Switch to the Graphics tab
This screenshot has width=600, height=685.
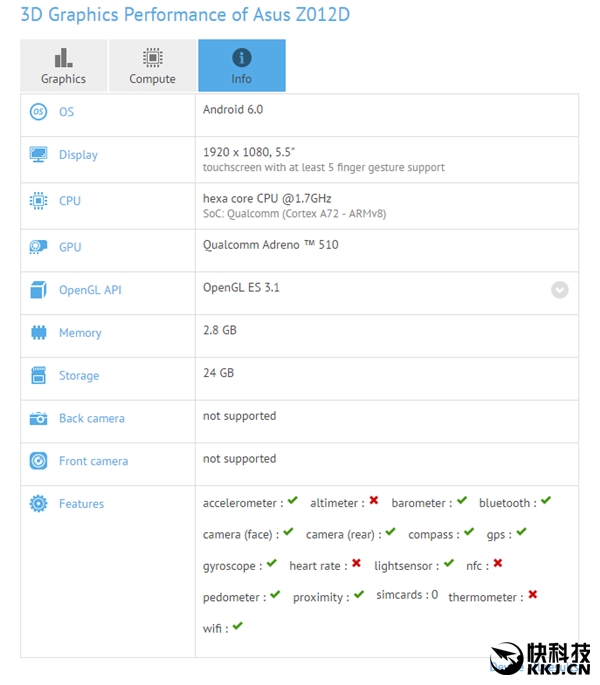point(63,66)
